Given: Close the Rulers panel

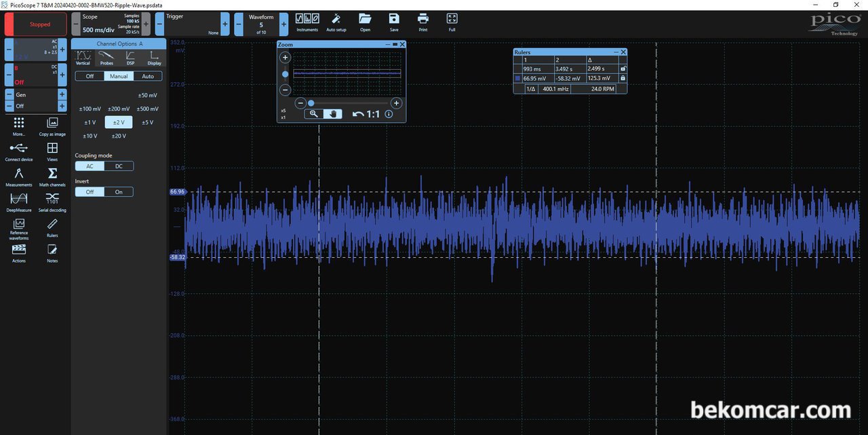Looking at the screenshot, I should click(x=623, y=52).
